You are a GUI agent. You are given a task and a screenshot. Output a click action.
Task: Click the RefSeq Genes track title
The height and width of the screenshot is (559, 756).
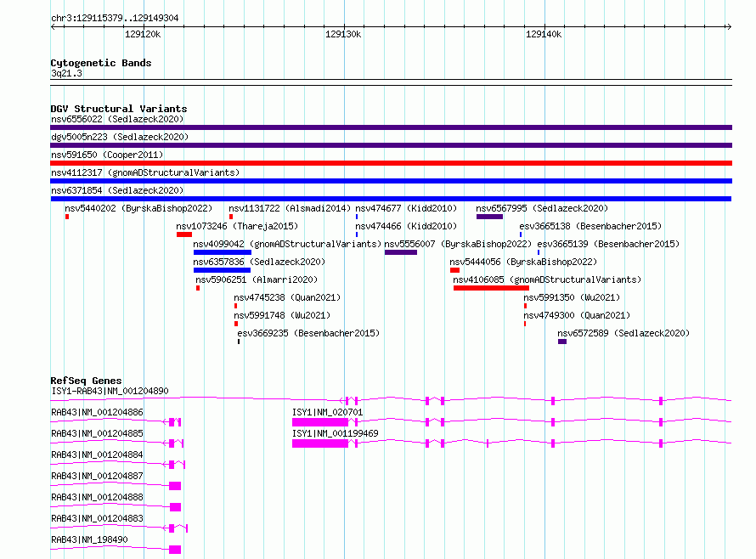(x=86, y=381)
